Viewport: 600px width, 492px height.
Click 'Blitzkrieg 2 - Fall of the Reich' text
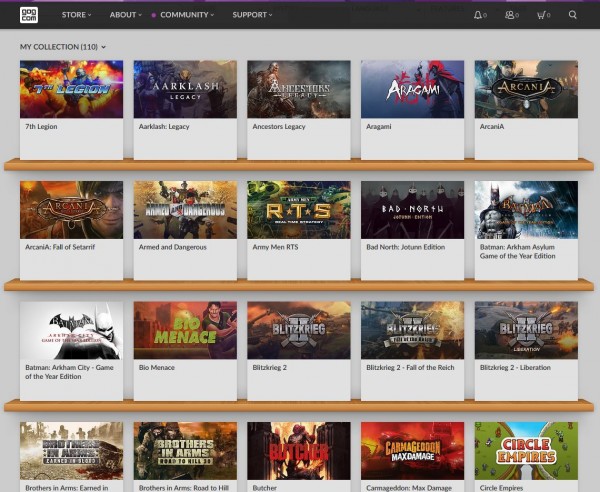pyautogui.click(x=410, y=367)
